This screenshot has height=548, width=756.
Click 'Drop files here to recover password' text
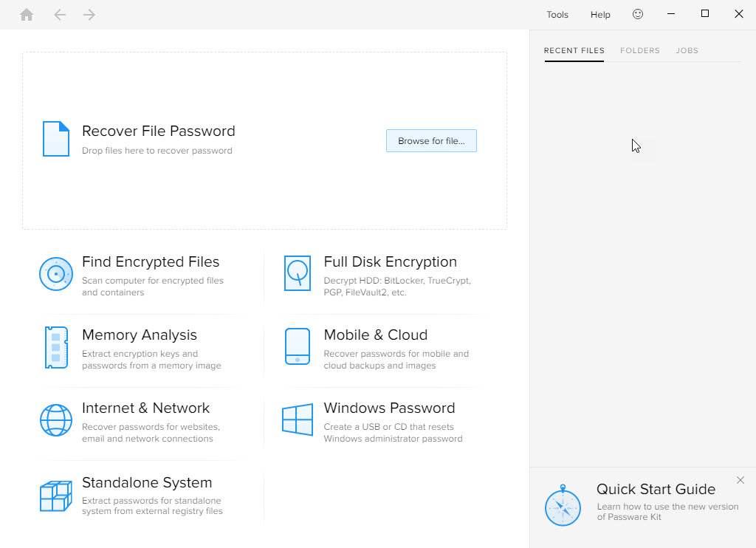pos(157,151)
